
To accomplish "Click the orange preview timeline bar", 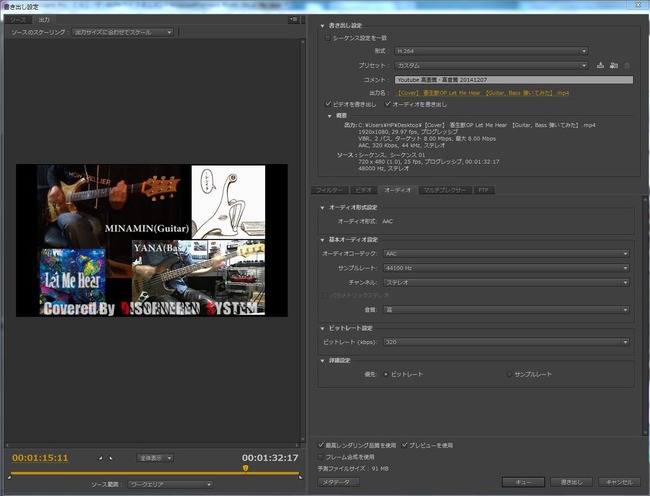I will [x=154, y=473].
